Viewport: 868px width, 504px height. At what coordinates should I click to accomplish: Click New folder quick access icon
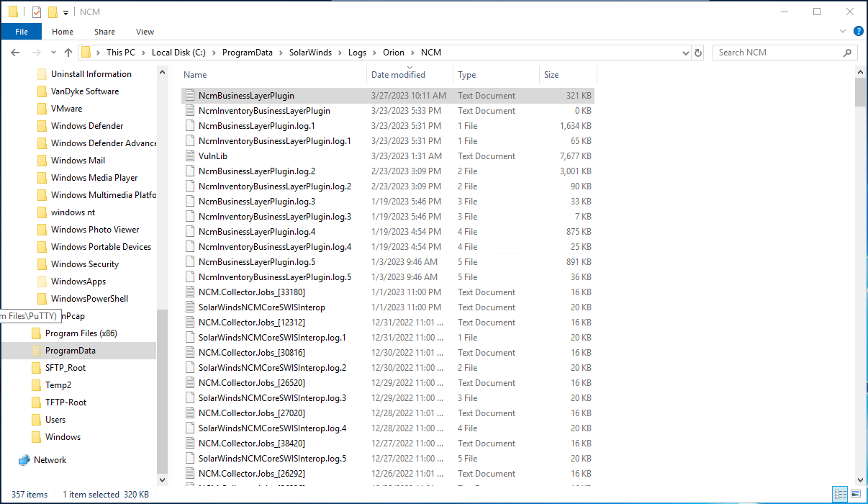pos(53,12)
